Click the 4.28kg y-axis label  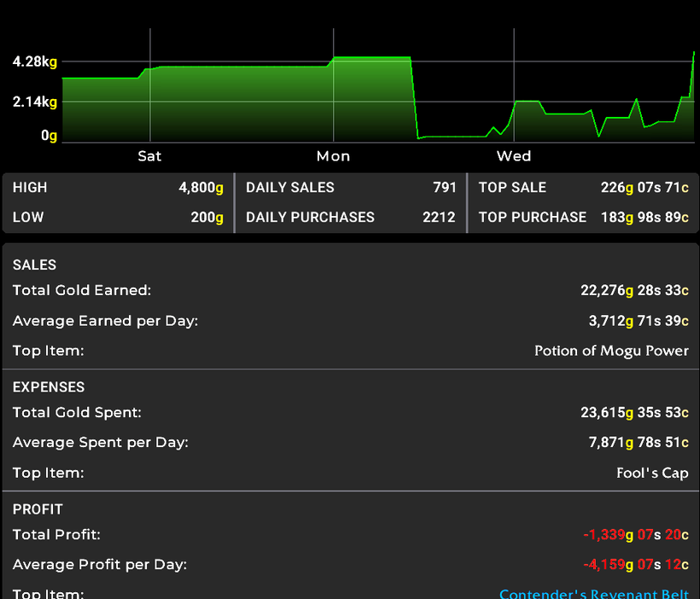(35, 62)
